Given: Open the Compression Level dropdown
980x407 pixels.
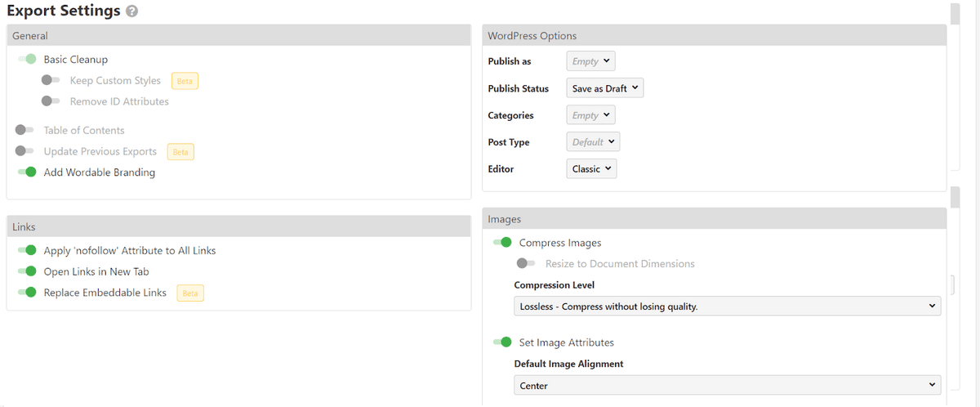Looking at the screenshot, I should click(727, 306).
